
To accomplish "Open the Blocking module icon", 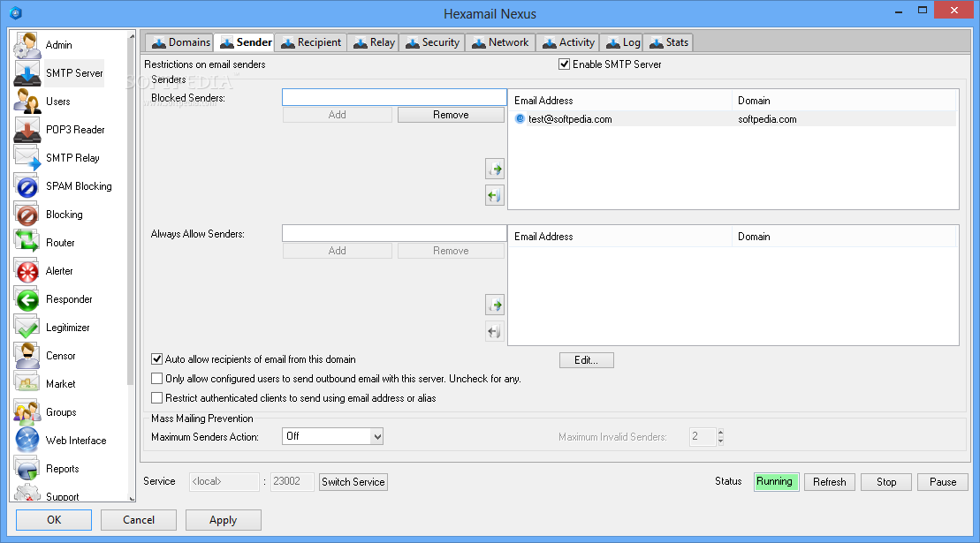I will (27, 214).
